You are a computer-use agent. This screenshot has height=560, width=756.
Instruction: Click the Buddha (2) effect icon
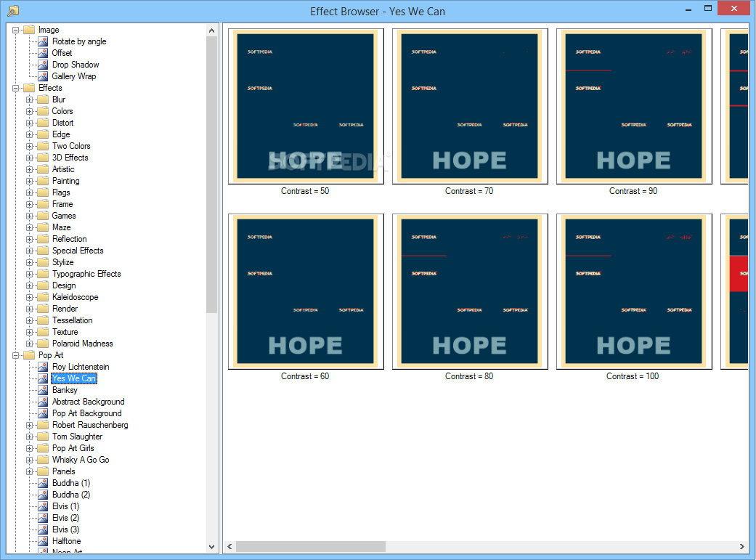click(43, 495)
